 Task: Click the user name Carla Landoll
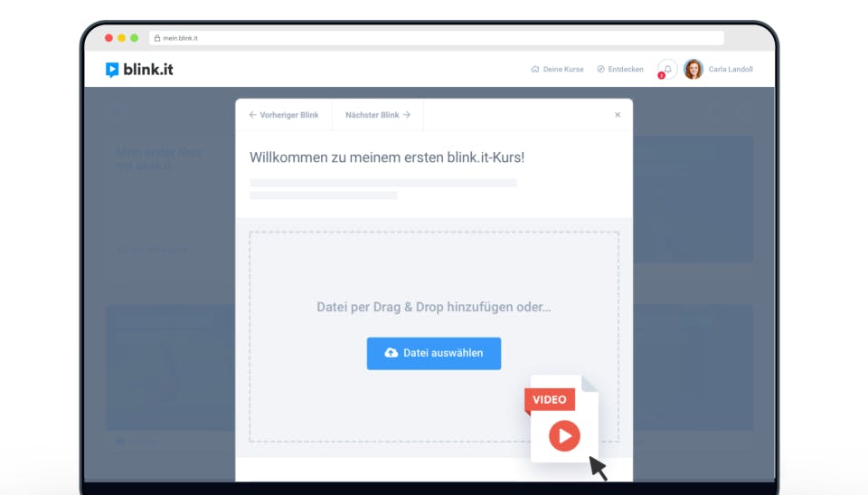point(731,70)
